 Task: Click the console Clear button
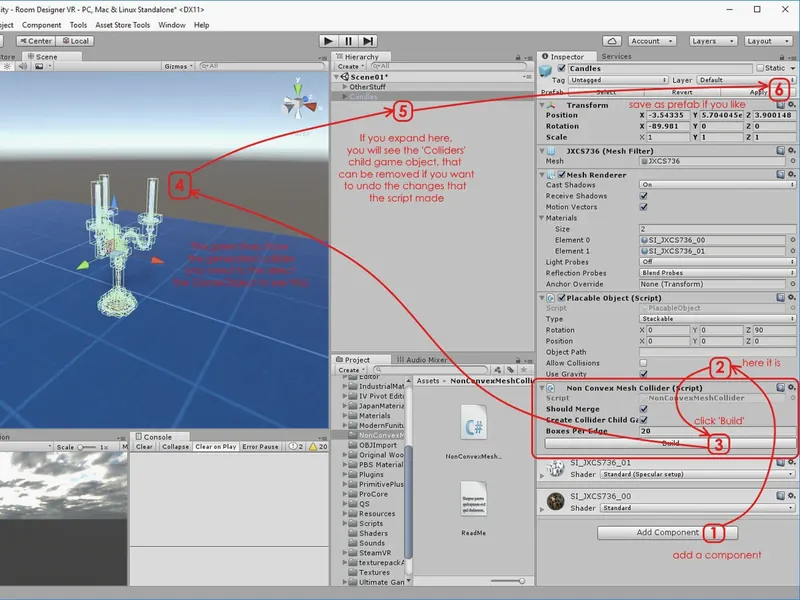[144, 446]
